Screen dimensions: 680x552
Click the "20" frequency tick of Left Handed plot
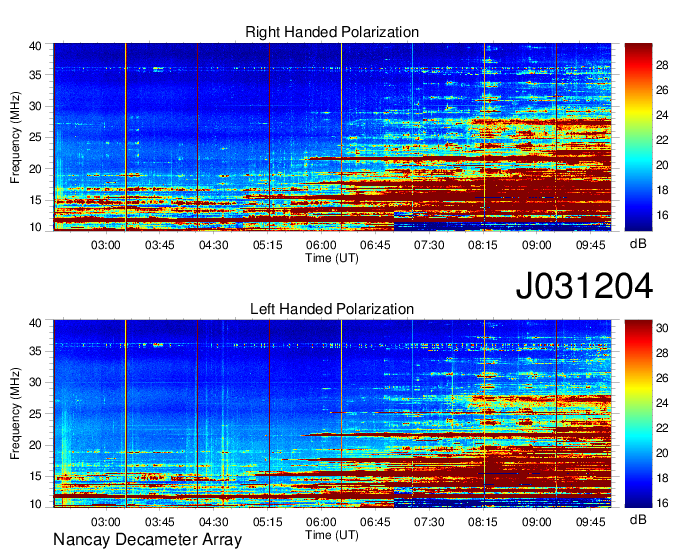point(36,445)
